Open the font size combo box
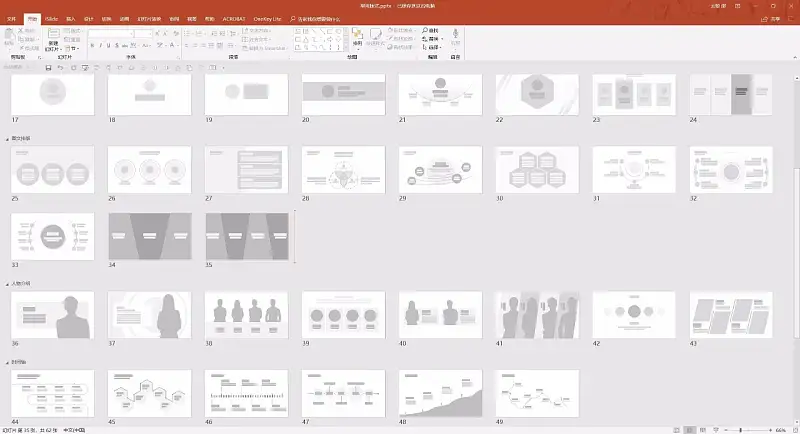The image size is (800, 434). pos(143,34)
